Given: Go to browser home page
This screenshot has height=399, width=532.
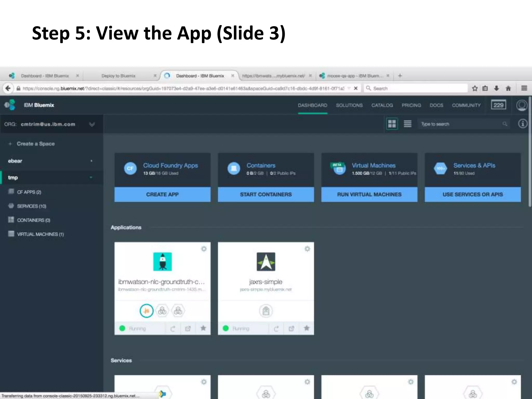Looking at the screenshot, I should [508, 88].
